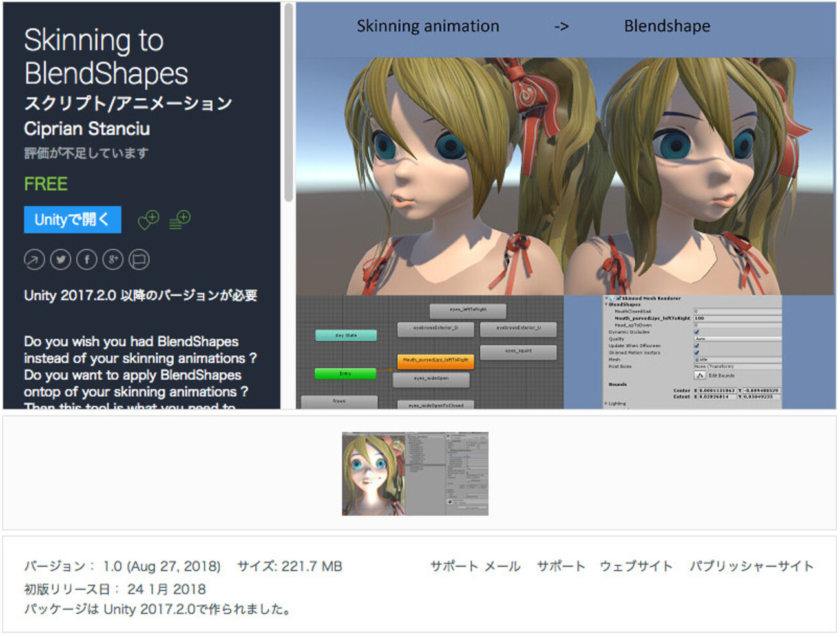840x637 pixels.
Task: Click the Skinning to BlendShapes title
Action: 107,57
